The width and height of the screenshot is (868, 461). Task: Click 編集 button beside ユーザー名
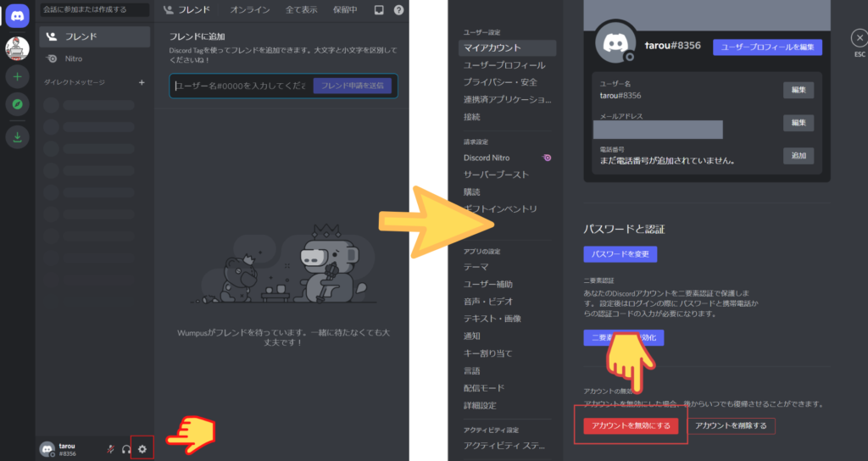click(x=798, y=90)
